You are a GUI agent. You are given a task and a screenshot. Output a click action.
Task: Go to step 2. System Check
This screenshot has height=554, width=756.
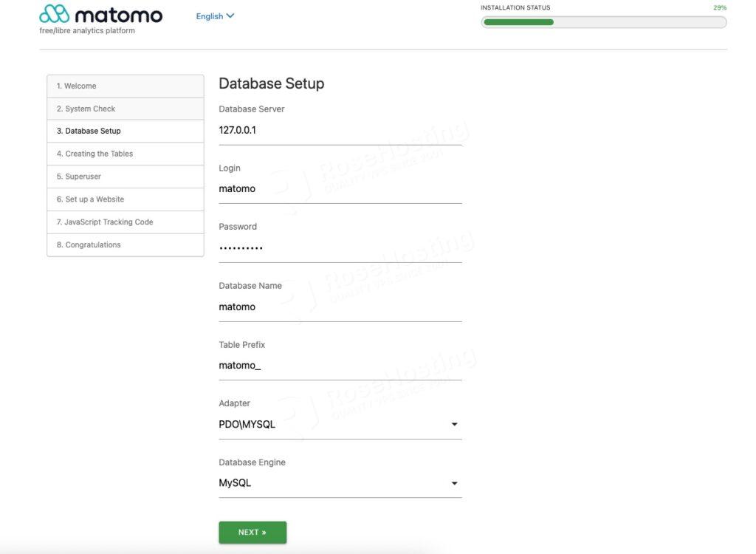(x=126, y=109)
